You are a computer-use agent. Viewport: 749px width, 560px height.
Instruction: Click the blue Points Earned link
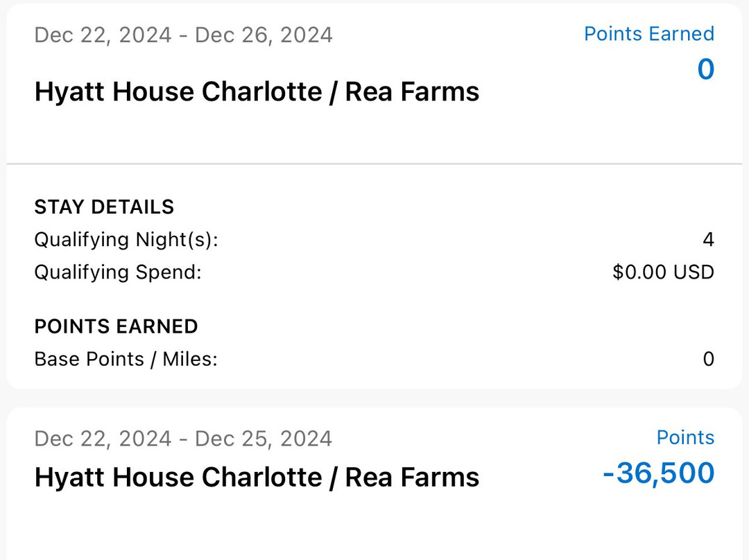649,33
